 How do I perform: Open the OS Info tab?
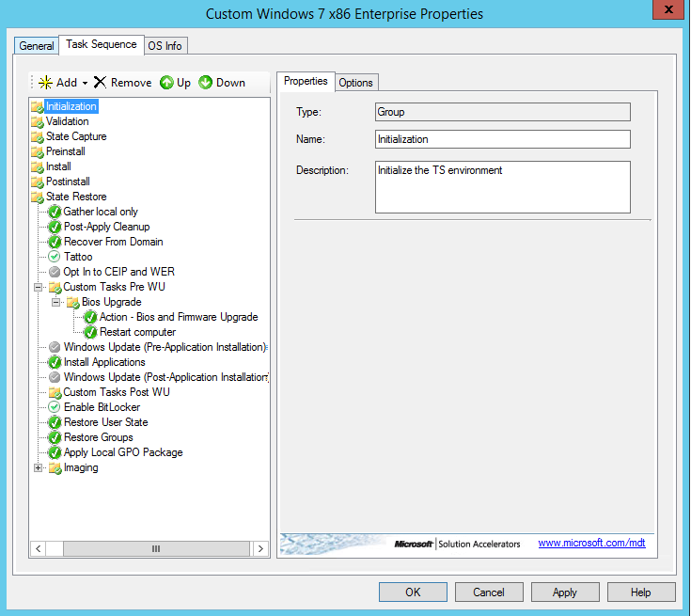click(x=165, y=46)
